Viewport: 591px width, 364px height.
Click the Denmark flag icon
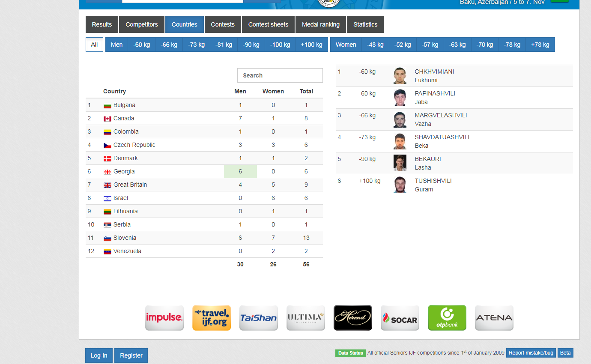107,158
